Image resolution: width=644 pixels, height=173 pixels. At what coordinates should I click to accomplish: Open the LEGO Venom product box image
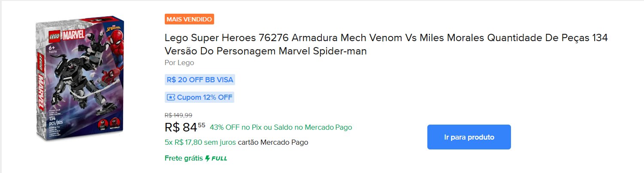[79, 80]
